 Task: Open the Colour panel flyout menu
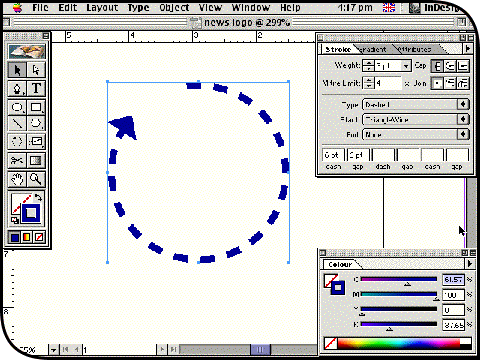point(469,264)
